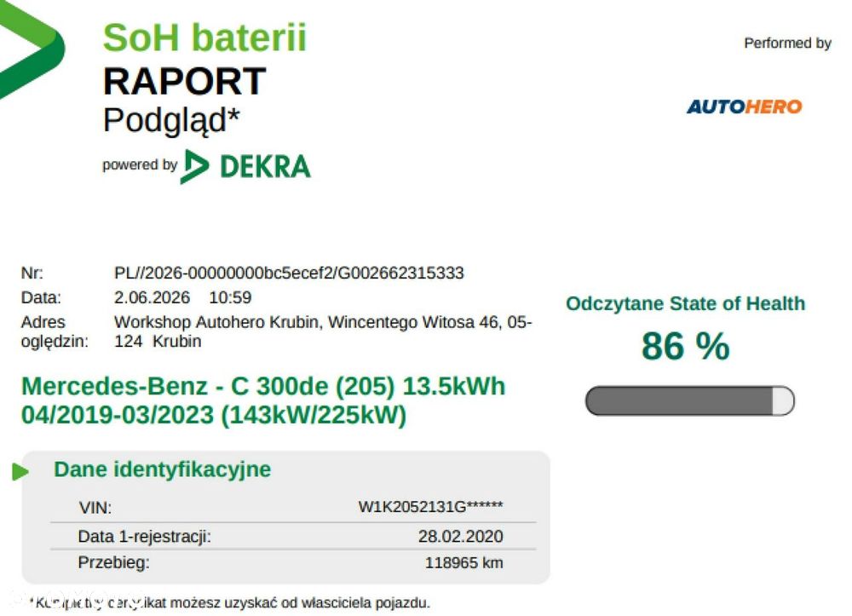Select the VIN value W1K2052131G******
This screenshot has width=852, height=616.
[x=430, y=507]
